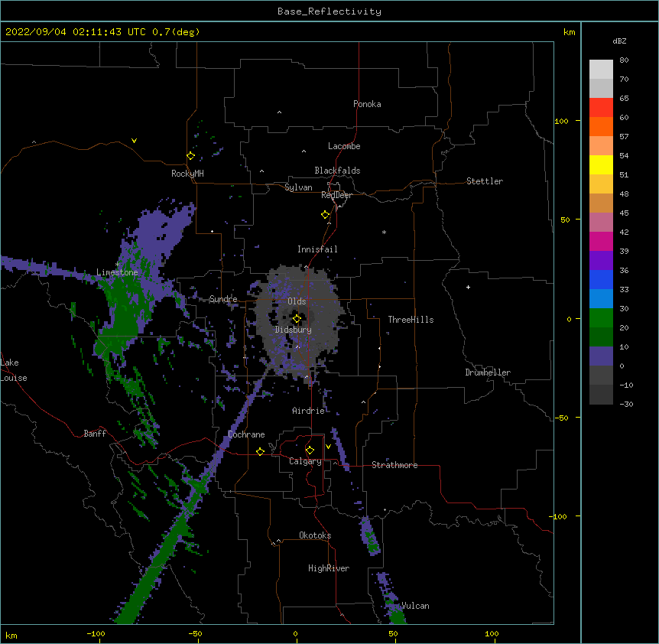Select the radar site diamond between Olds and Didsbury
The image size is (659, 644).
point(297,319)
